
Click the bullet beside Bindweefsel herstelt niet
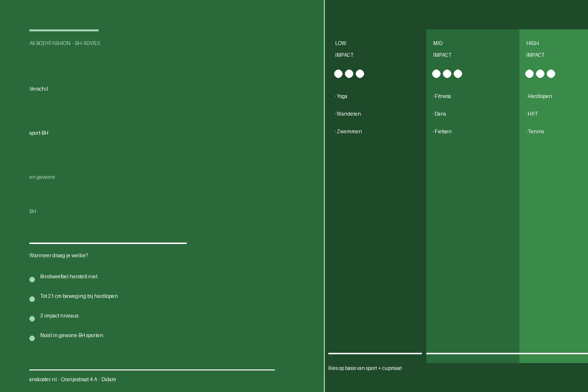pyautogui.click(x=32, y=280)
